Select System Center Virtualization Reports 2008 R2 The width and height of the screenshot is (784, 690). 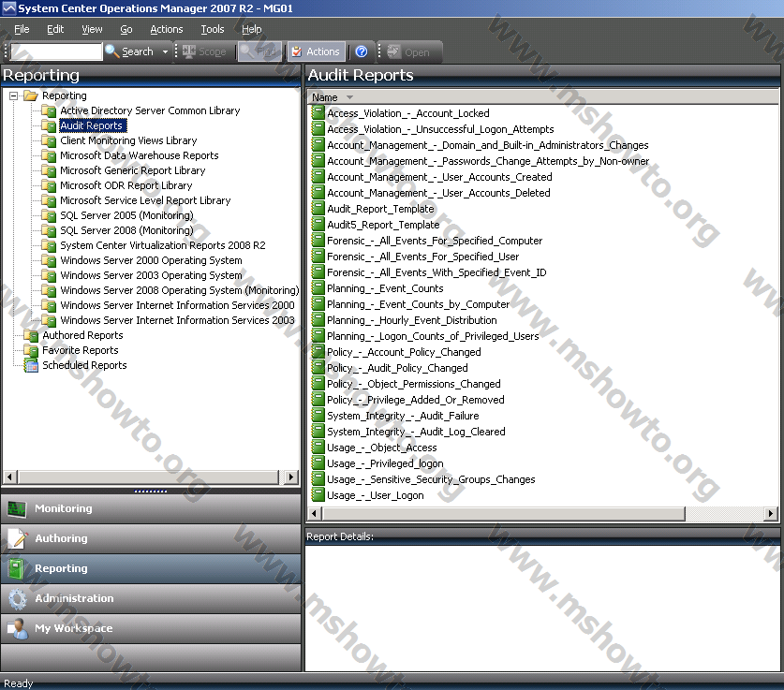coord(163,245)
